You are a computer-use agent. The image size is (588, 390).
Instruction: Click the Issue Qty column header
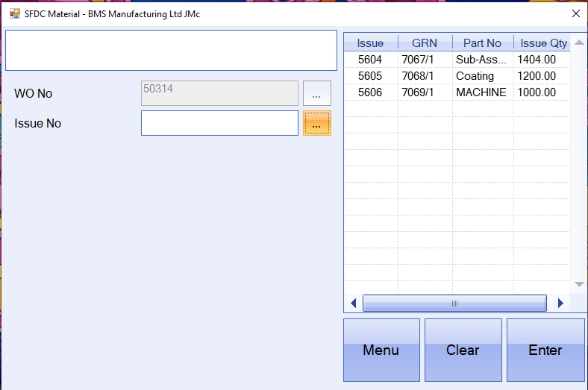click(x=543, y=43)
